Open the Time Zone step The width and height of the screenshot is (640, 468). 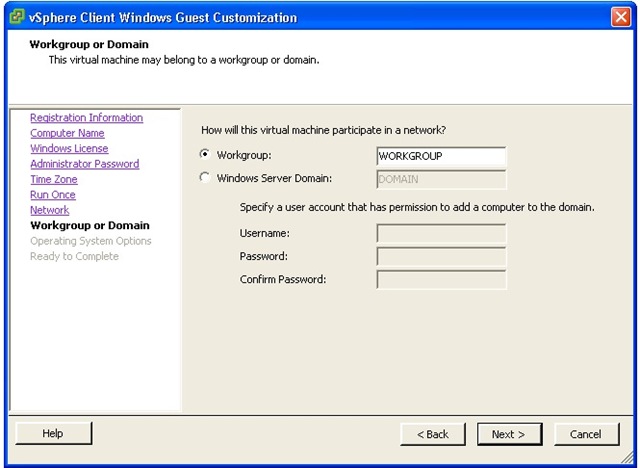point(54,179)
